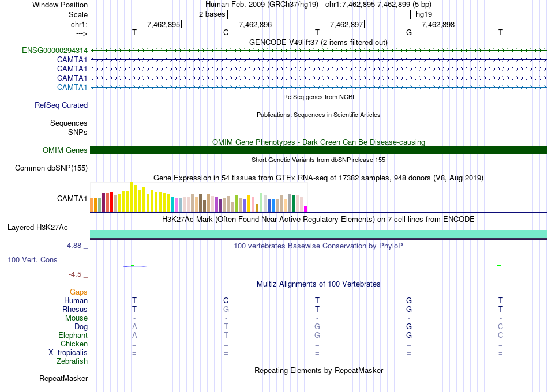Click the teal H3K27Ac signal band

pos(319,233)
